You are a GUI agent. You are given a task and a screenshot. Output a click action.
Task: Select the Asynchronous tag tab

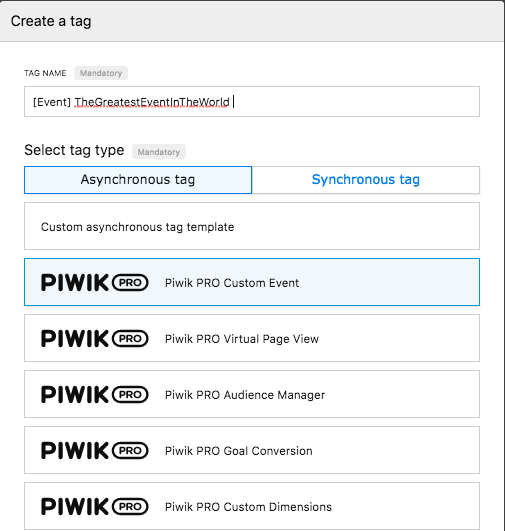[138, 180]
